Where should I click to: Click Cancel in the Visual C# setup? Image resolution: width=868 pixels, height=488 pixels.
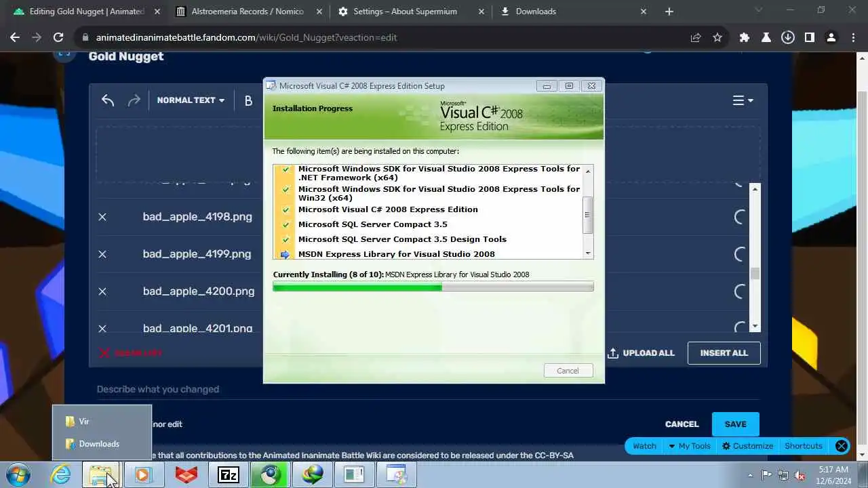(568, 371)
